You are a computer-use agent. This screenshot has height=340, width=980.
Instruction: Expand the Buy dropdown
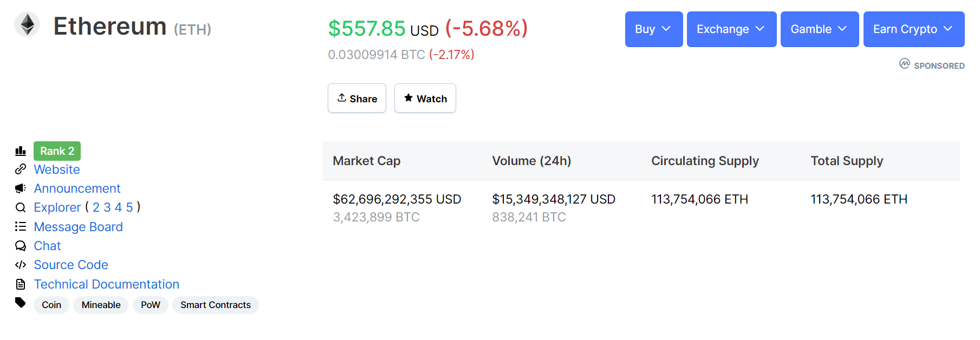(x=654, y=29)
